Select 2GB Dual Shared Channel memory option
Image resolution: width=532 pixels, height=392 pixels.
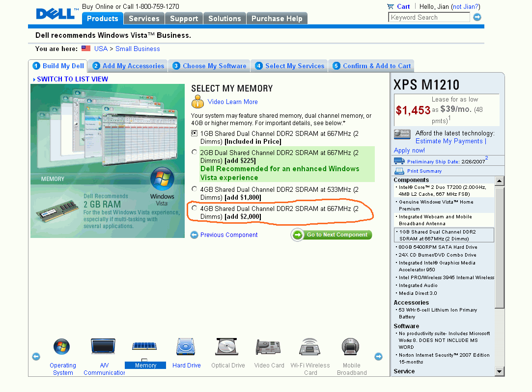point(194,152)
